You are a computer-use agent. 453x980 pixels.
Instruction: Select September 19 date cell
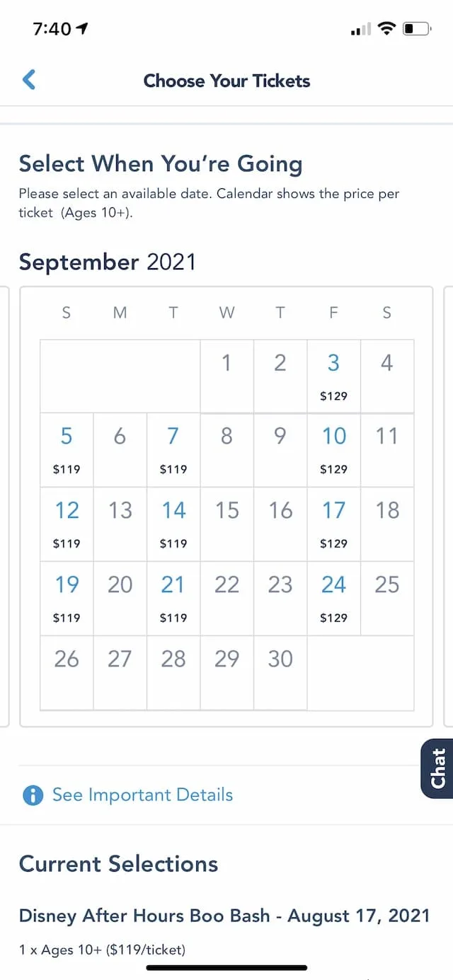click(x=67, y=599)
